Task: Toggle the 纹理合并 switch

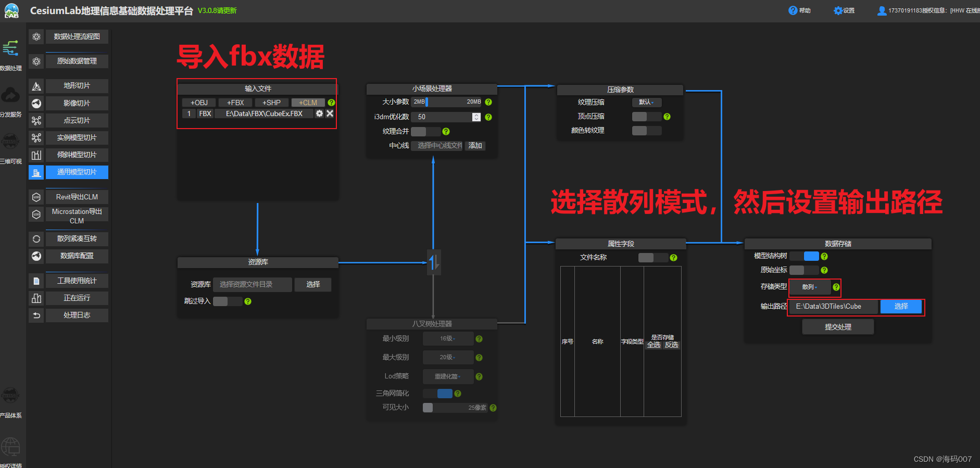Action: click(426, 132)
